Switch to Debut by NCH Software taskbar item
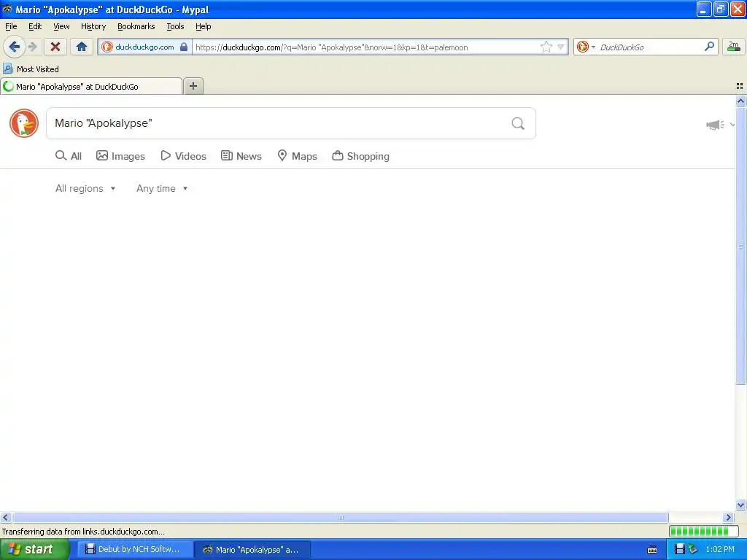The image size is (747, 560). point(134,549)
